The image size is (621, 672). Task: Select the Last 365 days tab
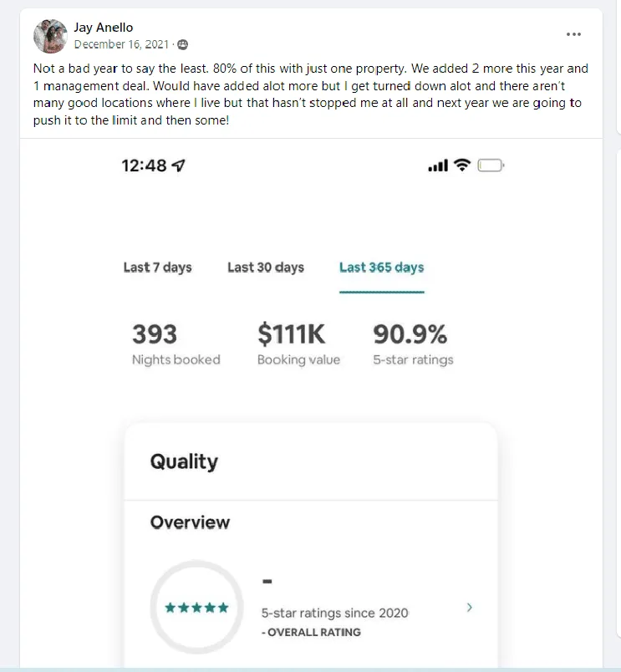click(x=381, y=267)
